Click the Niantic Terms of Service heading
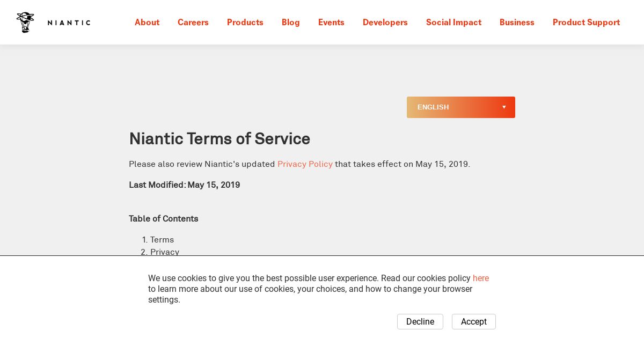 coord(219,139)
